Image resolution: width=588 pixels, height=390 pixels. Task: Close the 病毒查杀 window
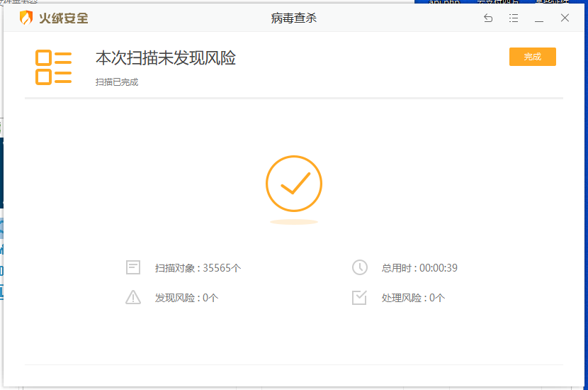[x=565, y=18]
